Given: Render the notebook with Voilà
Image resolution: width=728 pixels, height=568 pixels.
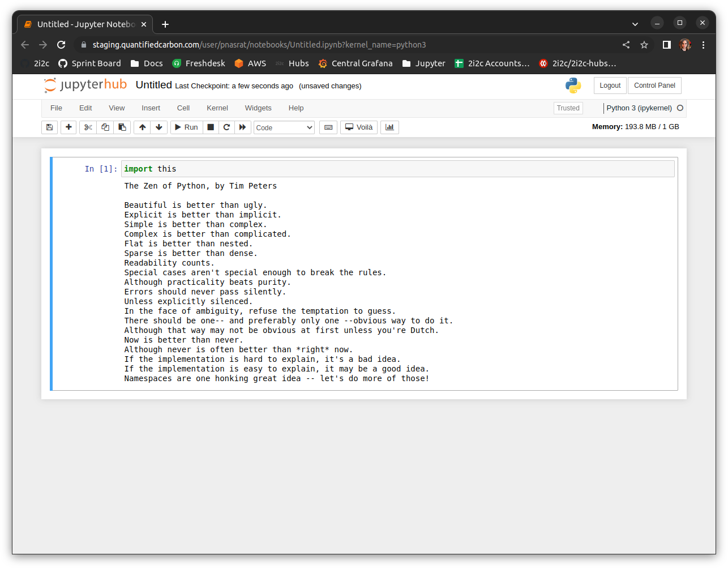Looking at the screenshot, I should 358,127.
